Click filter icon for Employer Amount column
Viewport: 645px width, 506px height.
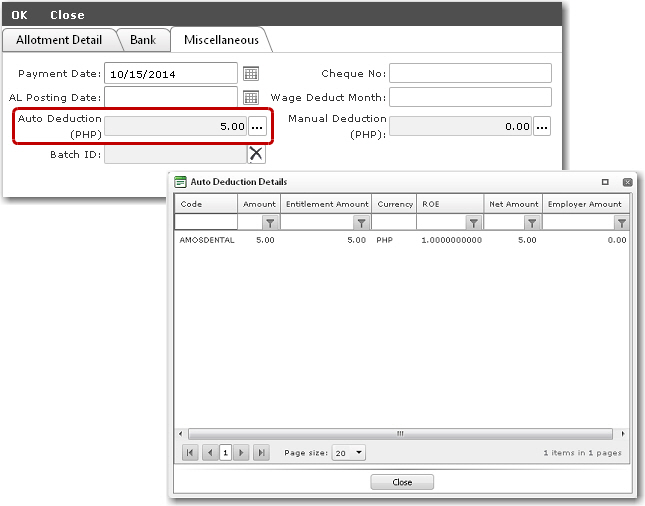point(621,223)
